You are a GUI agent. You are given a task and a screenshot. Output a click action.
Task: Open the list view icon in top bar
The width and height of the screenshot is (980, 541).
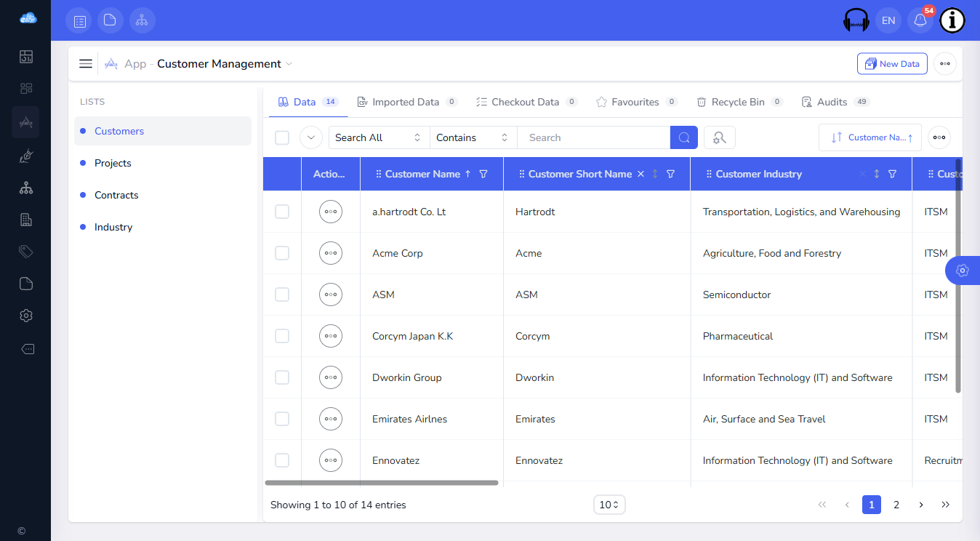pyautogui.click(x=79, y=20)
